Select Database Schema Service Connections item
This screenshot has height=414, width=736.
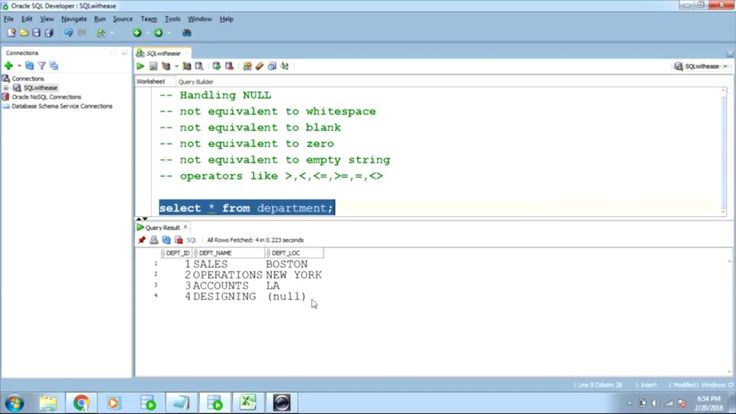pyautogui.click(x=62, y=106)
